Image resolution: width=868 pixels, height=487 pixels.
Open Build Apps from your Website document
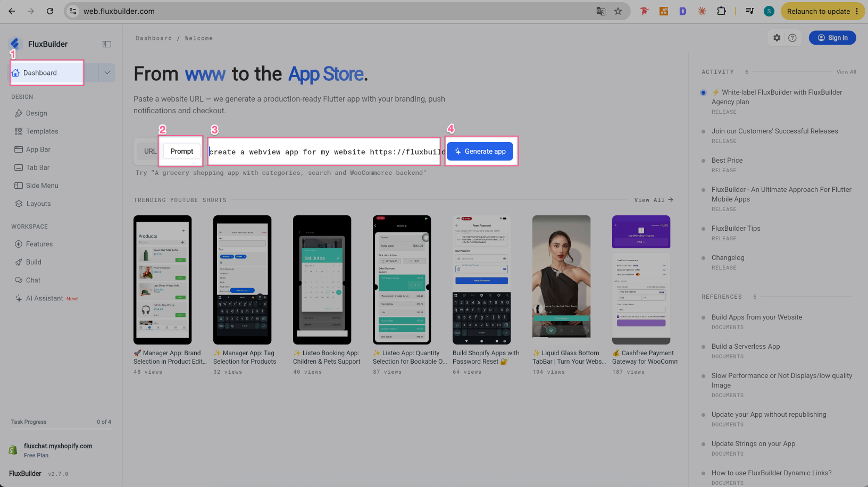[757, 317]
